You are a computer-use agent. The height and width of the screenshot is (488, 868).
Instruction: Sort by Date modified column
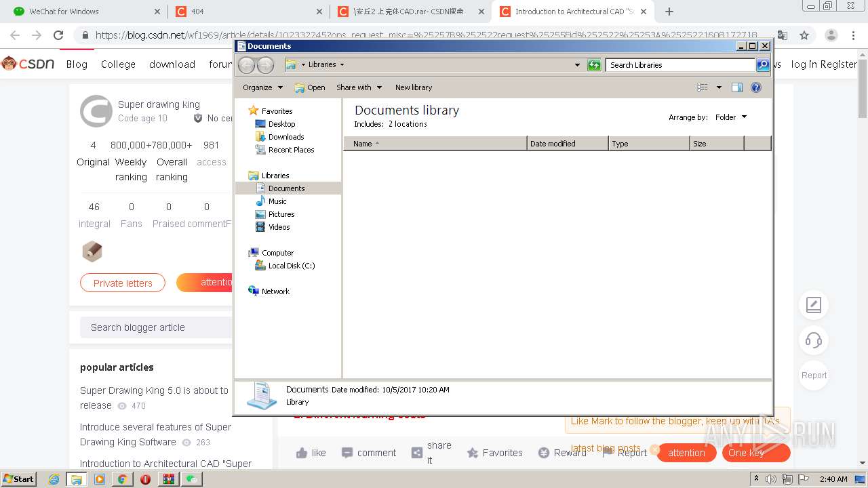(x=568, y=144)
